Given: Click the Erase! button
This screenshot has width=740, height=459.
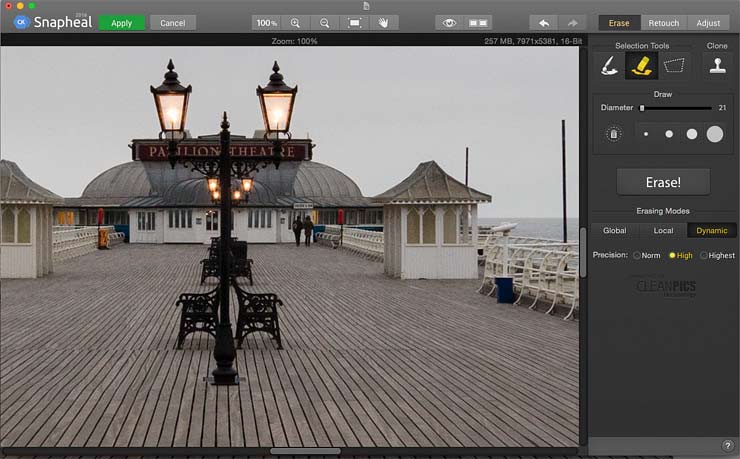Looking at the screenshot, I should coord(663,182).
